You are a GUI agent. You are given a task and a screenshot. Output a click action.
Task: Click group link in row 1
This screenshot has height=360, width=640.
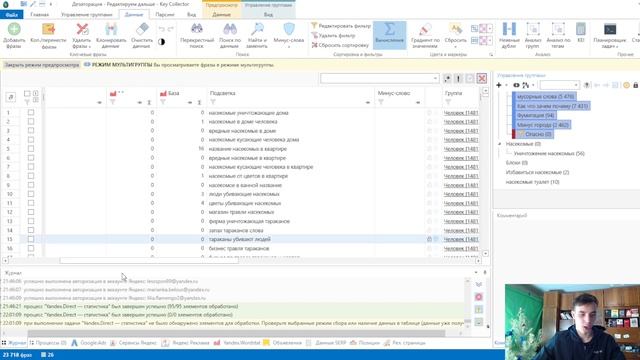tap(461, 113)
